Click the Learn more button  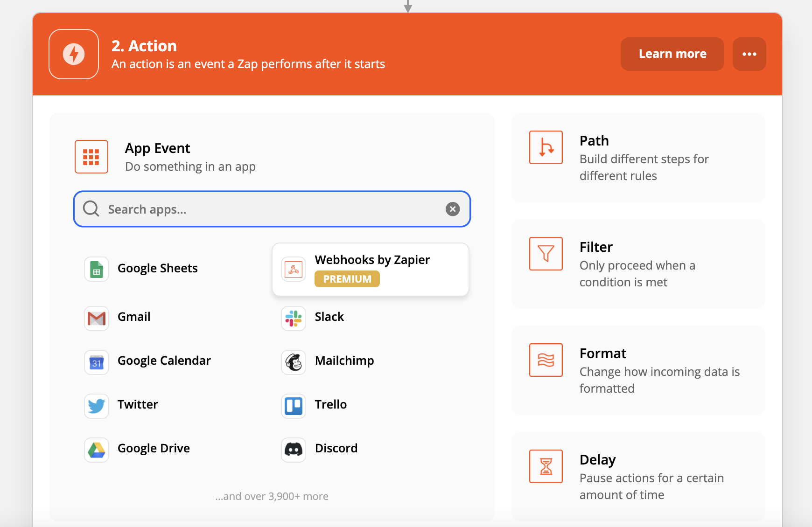tap(672, 54)
